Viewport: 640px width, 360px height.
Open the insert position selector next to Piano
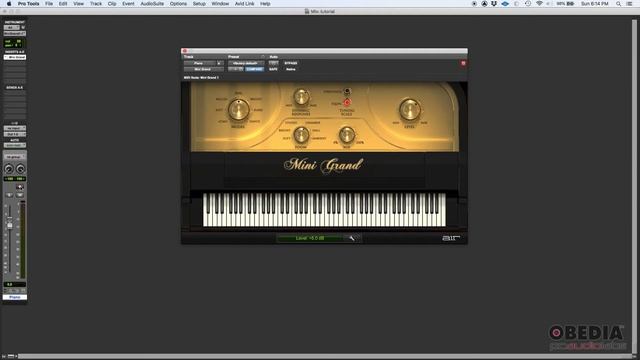(220, 63)
